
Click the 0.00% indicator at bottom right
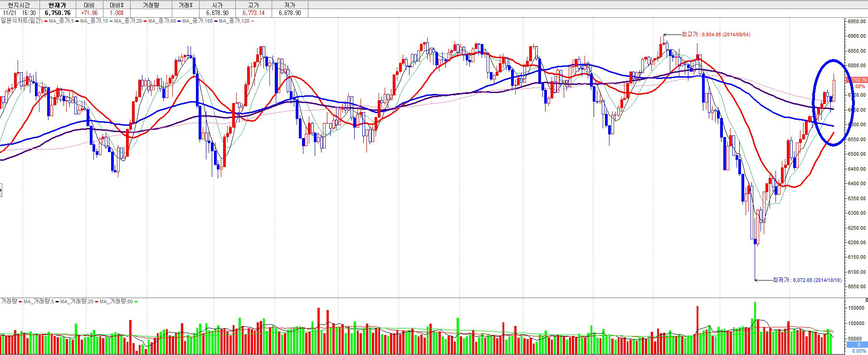pyautogui.click(x=858, y=351)
